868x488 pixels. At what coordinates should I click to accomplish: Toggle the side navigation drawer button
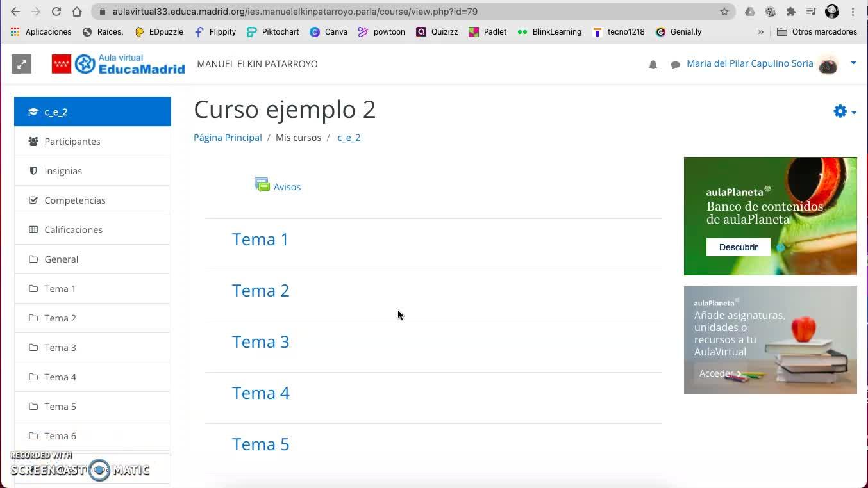coord(21,64)
